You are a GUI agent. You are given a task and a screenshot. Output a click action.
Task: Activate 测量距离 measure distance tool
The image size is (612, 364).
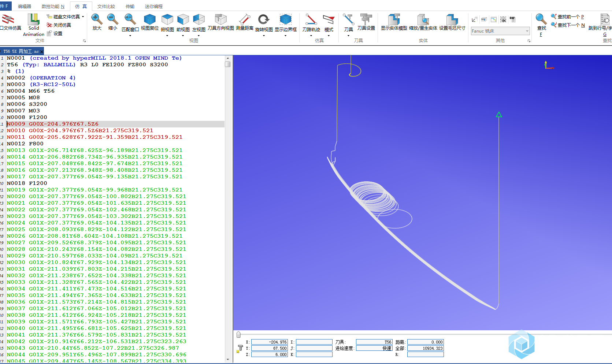245,19
